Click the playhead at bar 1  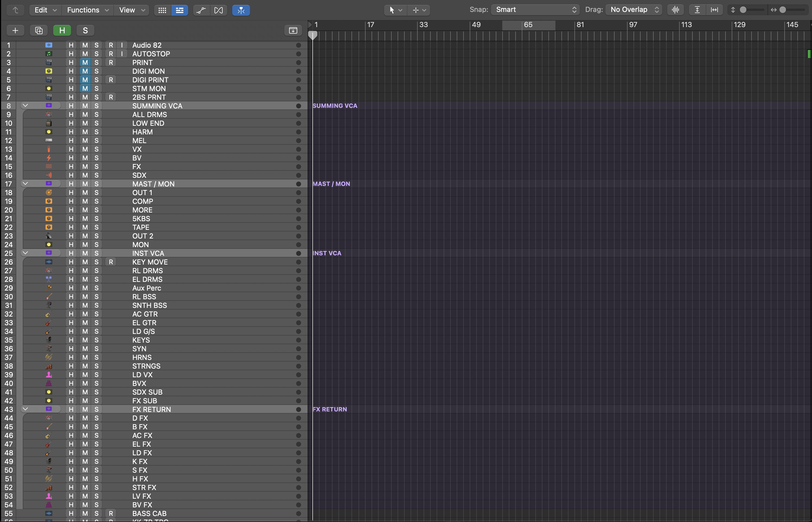point(313,35)
